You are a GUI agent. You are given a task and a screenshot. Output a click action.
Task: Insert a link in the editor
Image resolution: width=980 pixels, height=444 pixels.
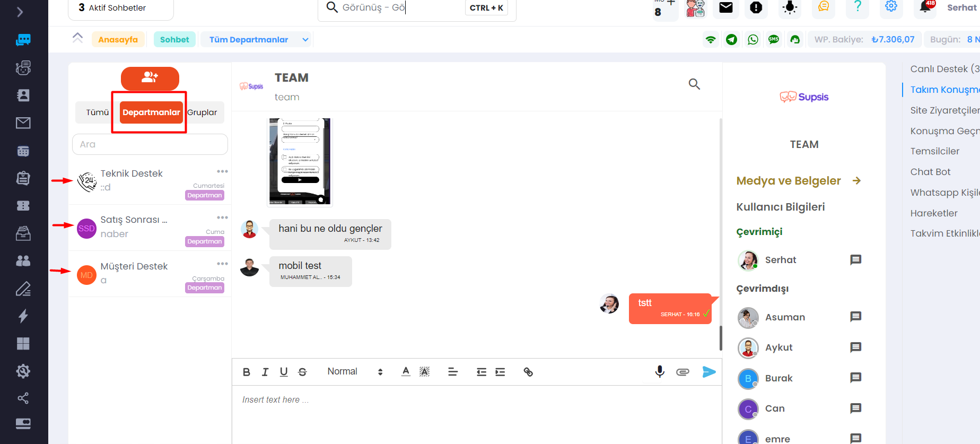click(x=528, y=372)
